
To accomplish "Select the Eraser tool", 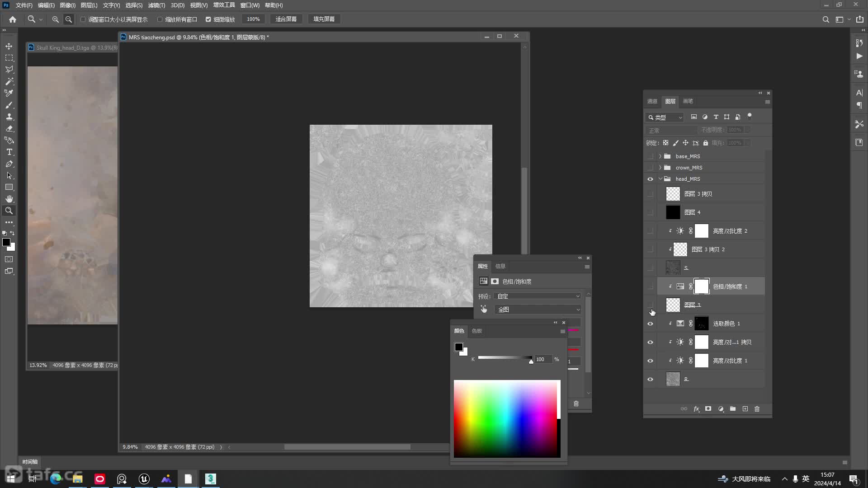I will 9,128.
